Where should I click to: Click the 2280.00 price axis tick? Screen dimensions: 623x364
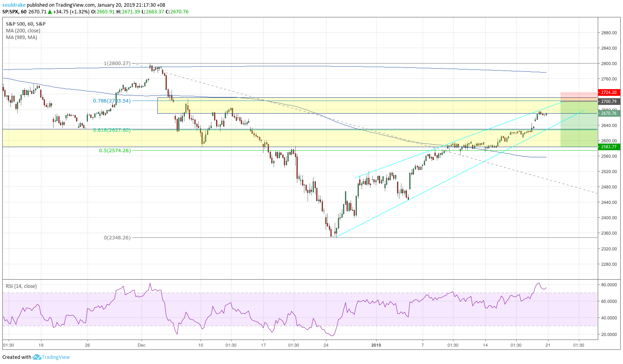(609, 264)
